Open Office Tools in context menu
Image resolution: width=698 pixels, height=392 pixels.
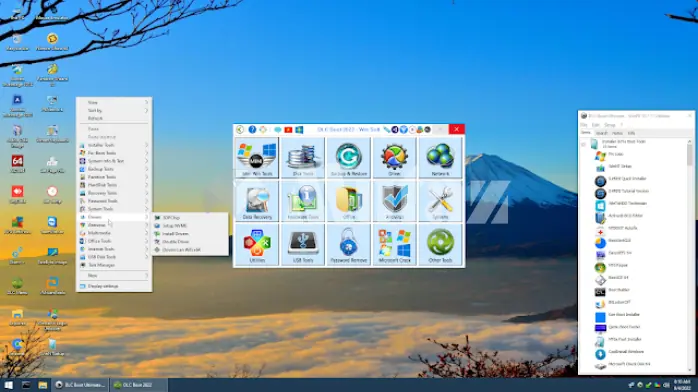click(x=114, y=241)
